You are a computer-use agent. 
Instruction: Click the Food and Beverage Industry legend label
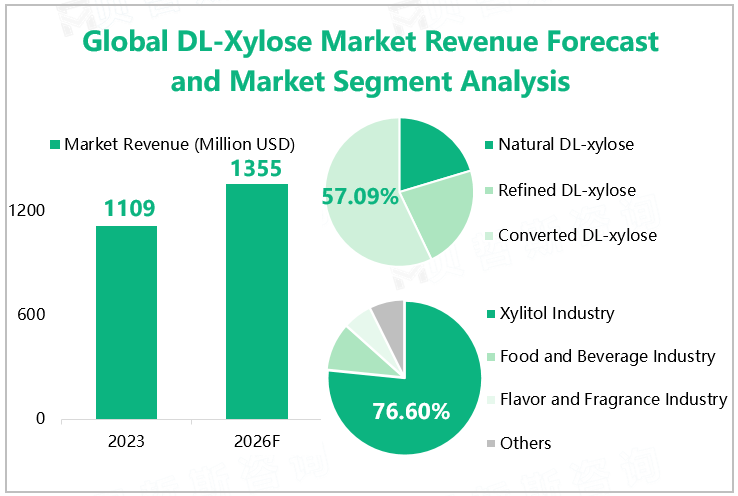coord(607,356)
